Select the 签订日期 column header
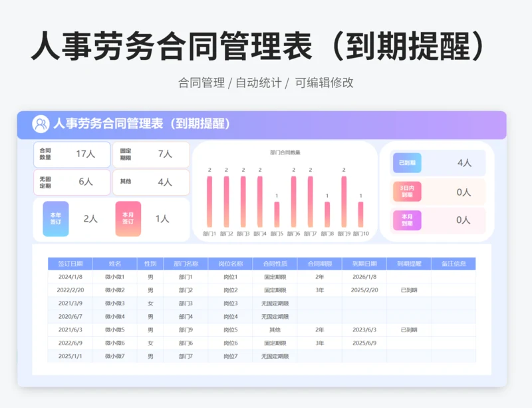 [70, 264]
